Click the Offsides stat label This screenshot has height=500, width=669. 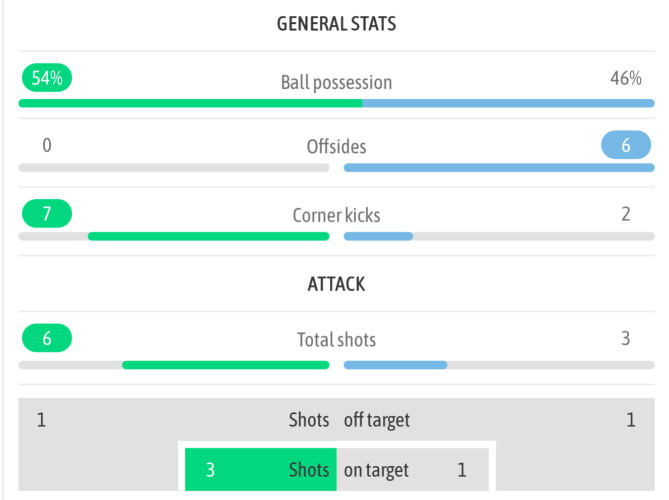pyautogui.click(x=336, y=147)
